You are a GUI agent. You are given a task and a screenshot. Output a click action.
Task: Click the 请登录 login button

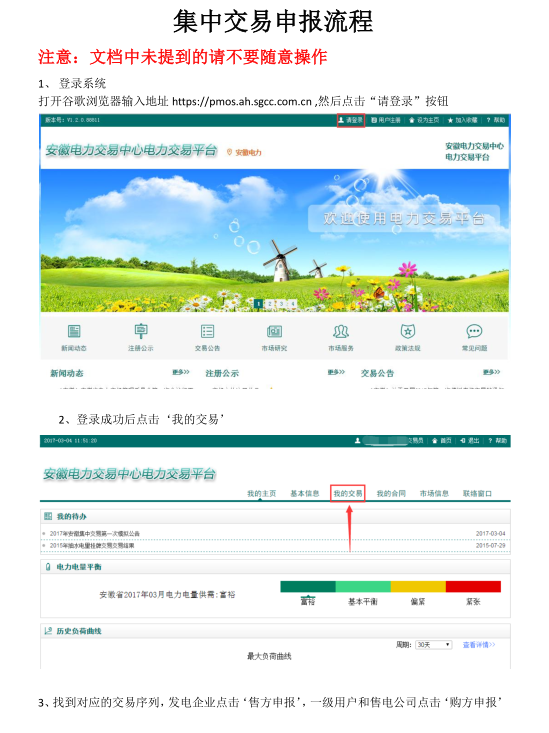point(351,120)
